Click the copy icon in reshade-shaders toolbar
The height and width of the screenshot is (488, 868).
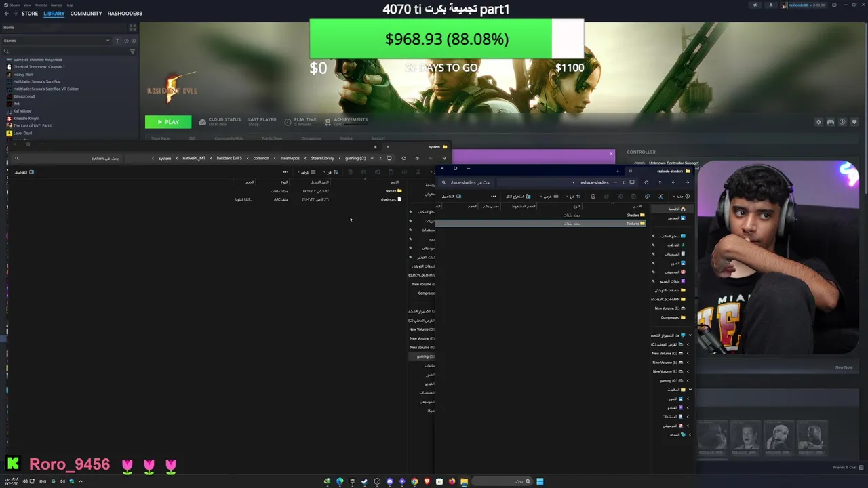pos(647,196)
